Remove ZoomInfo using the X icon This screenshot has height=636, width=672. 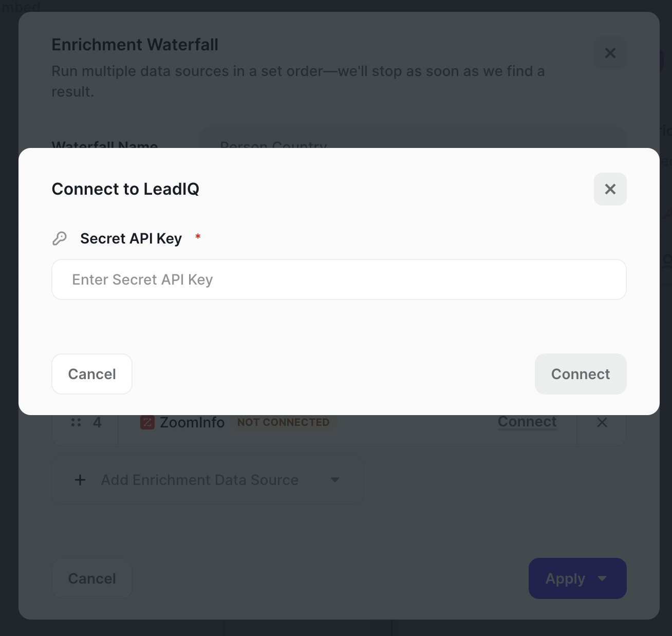point(602,422)
